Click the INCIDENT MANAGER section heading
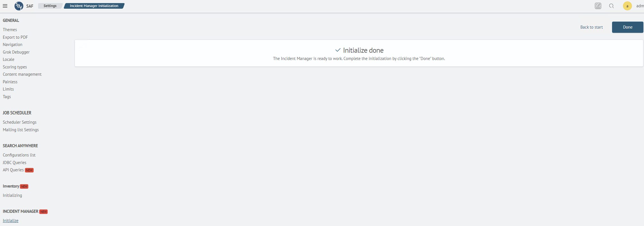The width and height of the screenshot is (644, 226). [20, 211]
